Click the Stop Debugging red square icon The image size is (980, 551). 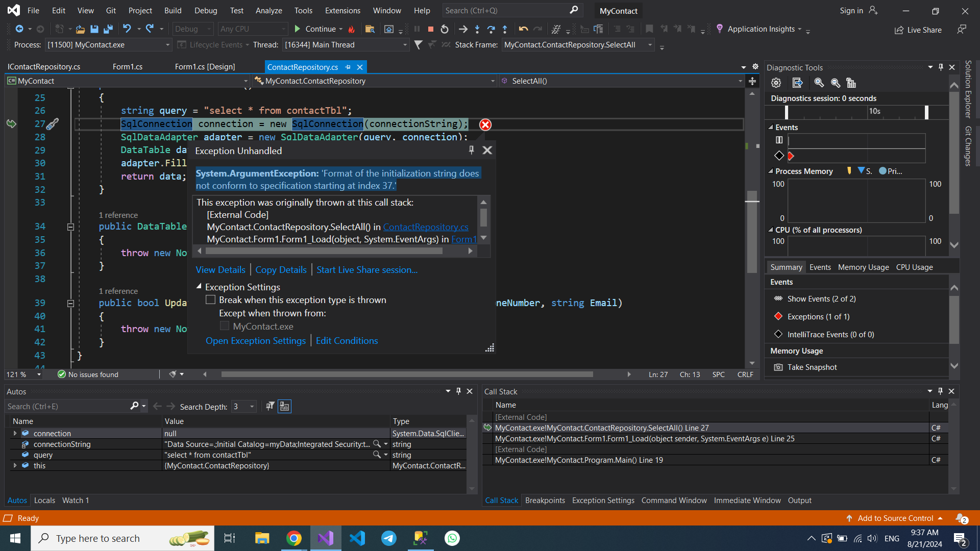click(431, 29)
